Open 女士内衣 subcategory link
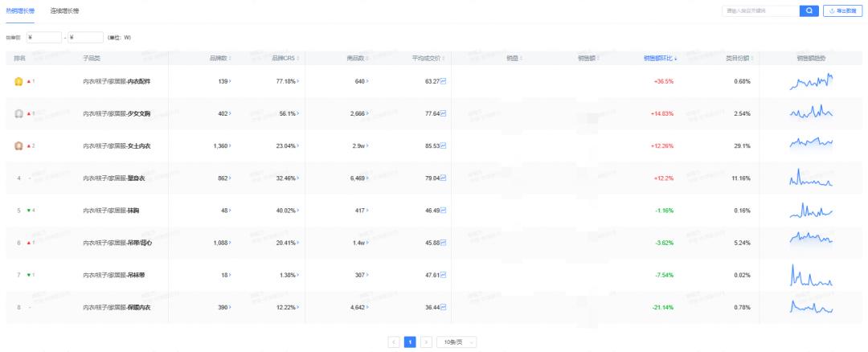This screenshot has width=868, height=352. pos(139,146)
